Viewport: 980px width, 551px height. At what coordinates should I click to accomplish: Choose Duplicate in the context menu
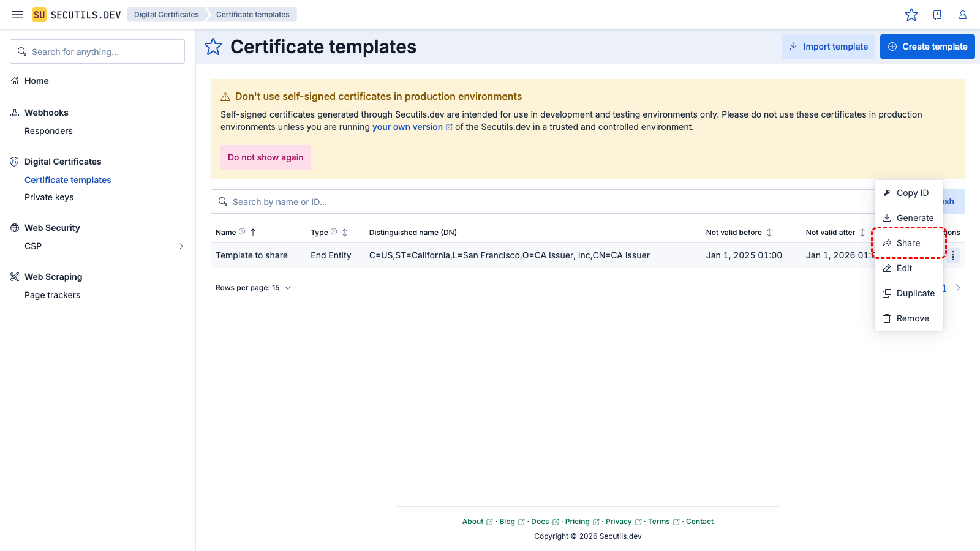pyautogui.click(x=915, y=293)
